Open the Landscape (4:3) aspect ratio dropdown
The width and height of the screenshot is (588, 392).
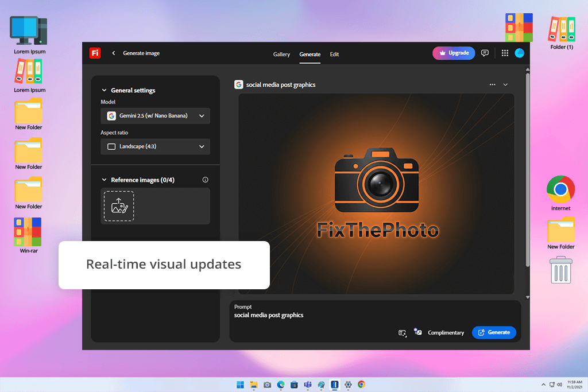(x=155, y=146)
